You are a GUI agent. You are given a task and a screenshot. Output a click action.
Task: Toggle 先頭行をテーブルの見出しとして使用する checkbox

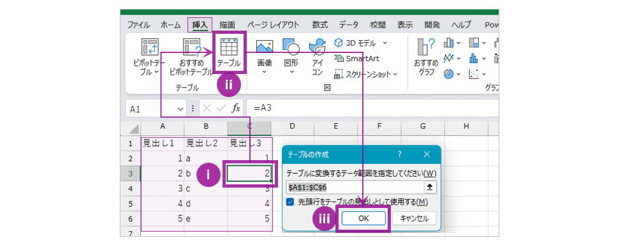click(x=290, y=202)
